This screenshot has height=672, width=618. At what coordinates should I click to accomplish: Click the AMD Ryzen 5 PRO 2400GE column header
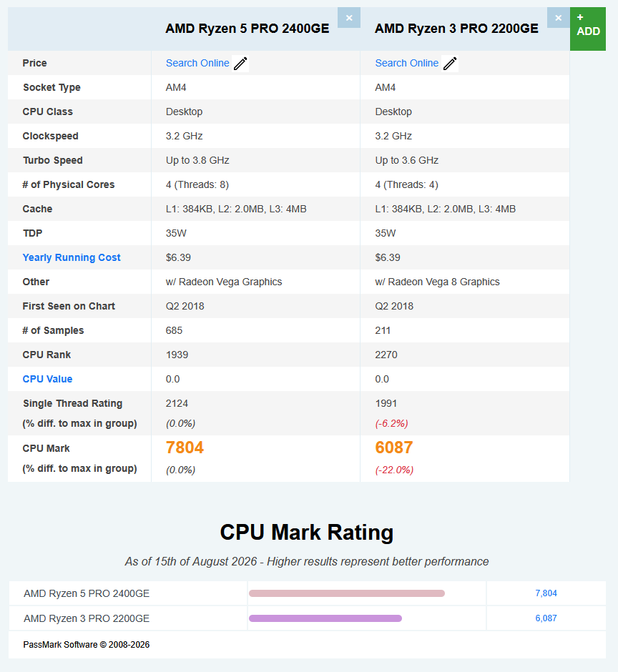click(247, 29)
